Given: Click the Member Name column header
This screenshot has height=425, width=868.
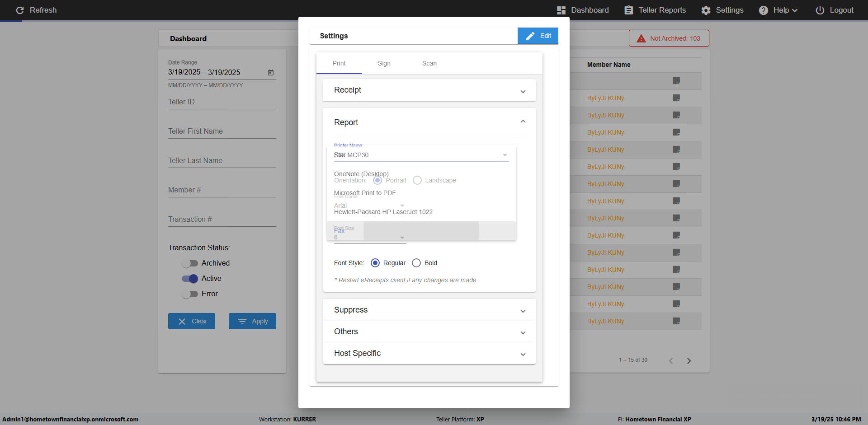Looking at the screenshot, I should (609, 65).
